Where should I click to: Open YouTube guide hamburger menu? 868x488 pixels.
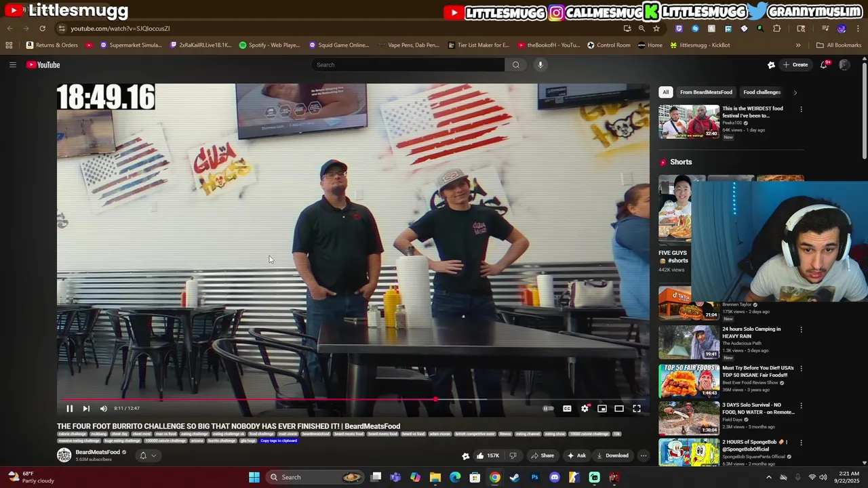coord(12,65)
